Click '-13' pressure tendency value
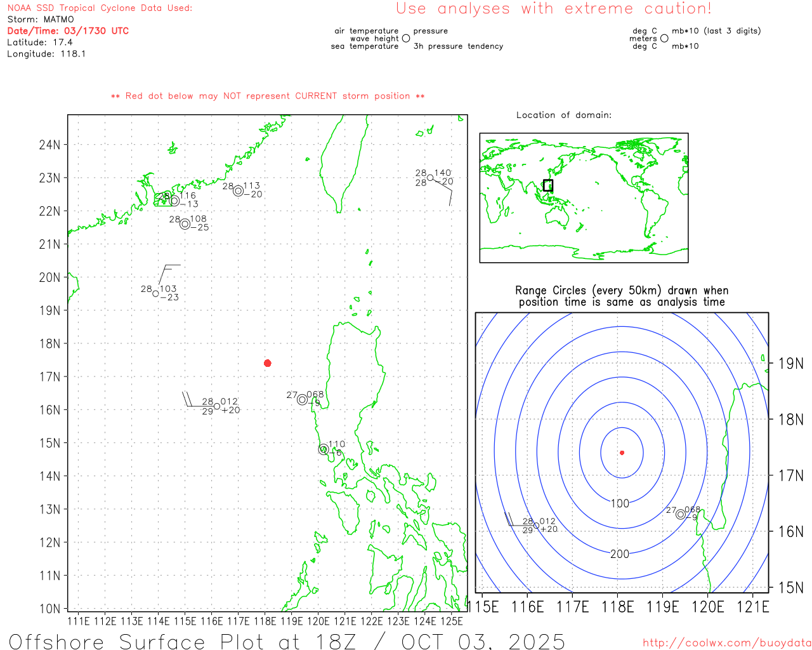Viewport: 812px width, 650px height. coord(189,204)
